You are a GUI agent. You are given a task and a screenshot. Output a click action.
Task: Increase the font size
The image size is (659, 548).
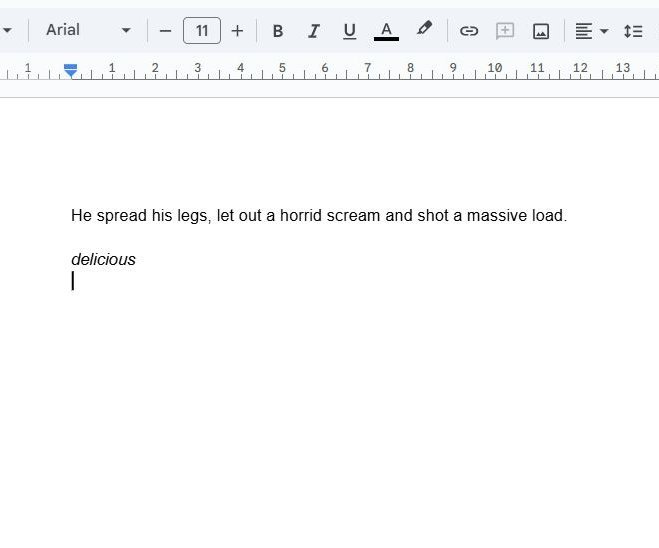237,31
